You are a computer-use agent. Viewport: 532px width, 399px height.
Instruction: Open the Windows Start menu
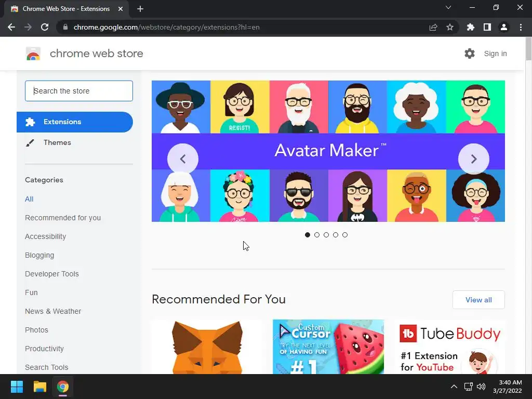coord(17,387)
